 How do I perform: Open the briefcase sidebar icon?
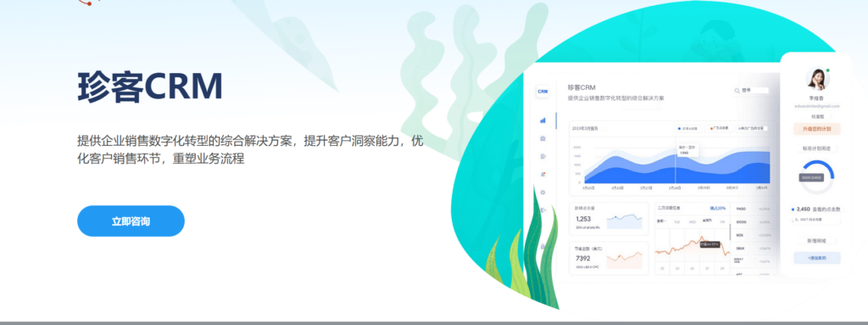click(x=543, y=138)
